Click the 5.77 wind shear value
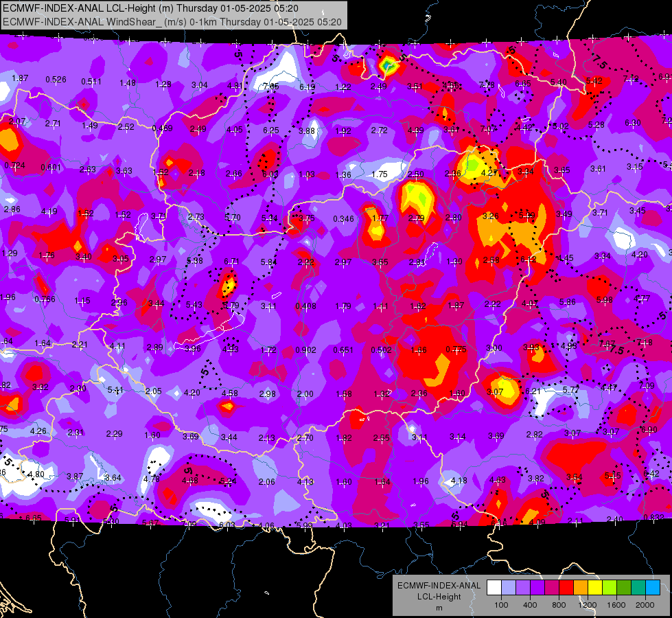Image resolution: width=672 pixels, height=618 pixels. click(571, 390)
